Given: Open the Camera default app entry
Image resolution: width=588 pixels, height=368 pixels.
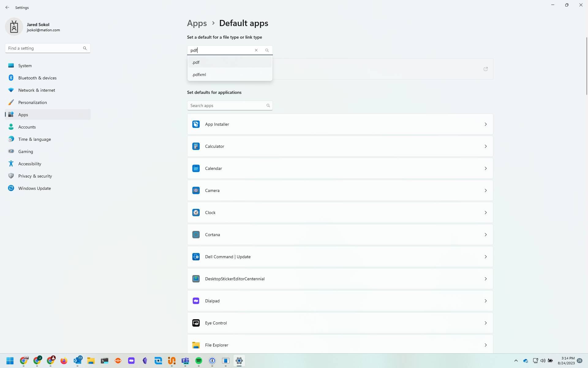Looking at the screenshot, I should click(x=340, y=190).
